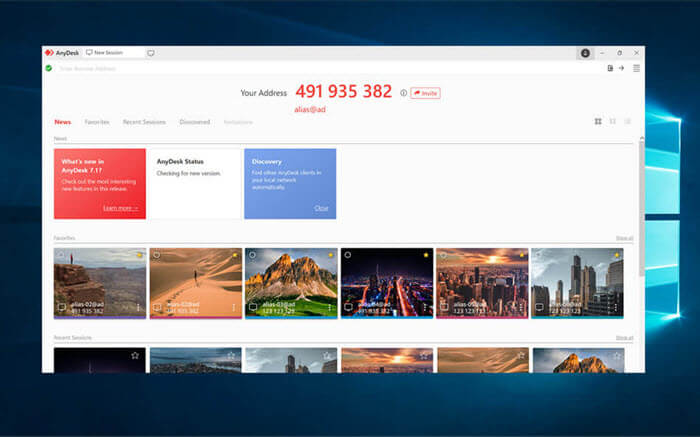Star the dark night recent session card
The height and width of the screenshot is (437, 700).
135,355
